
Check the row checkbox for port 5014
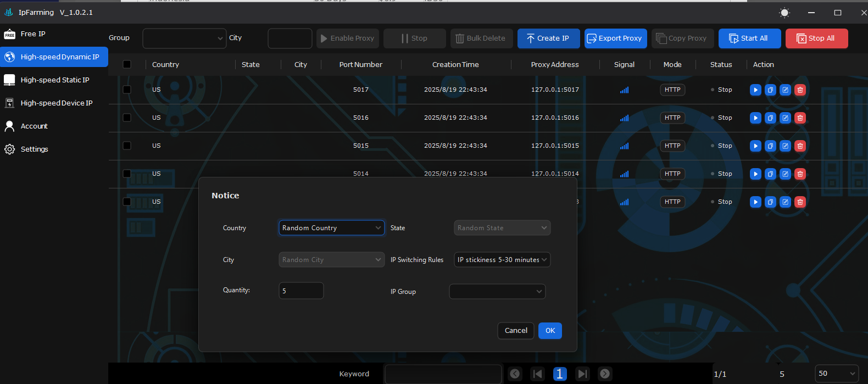(x=127, y=174)
